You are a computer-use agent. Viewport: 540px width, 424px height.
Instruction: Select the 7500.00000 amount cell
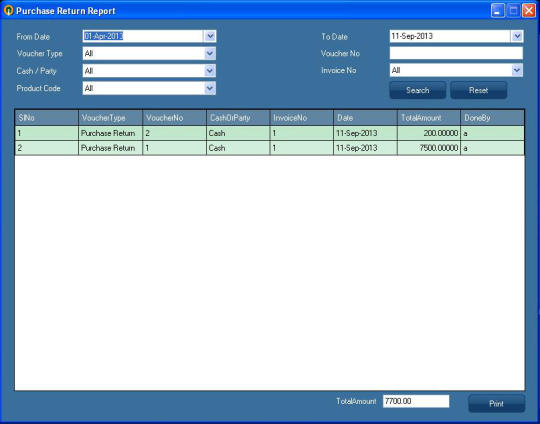point(429,148)
